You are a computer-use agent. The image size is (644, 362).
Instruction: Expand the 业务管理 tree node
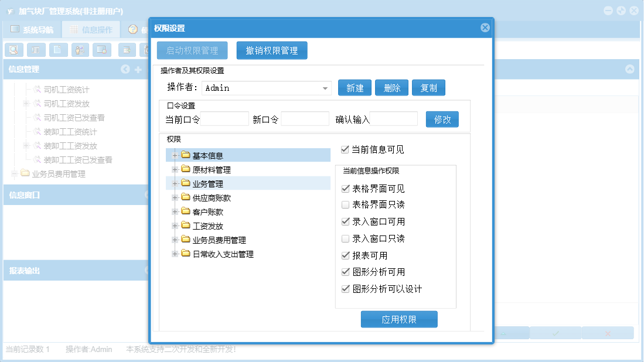pos(175,183)
